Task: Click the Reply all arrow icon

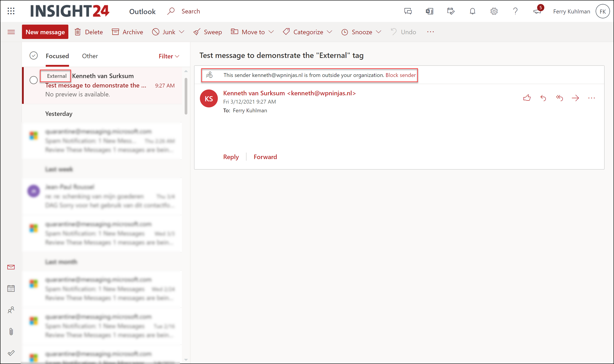Action: 559,98
